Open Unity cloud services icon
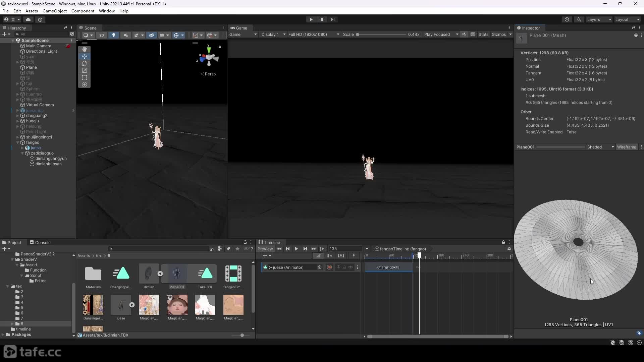 pyautogui.click(x=28, y=19)
